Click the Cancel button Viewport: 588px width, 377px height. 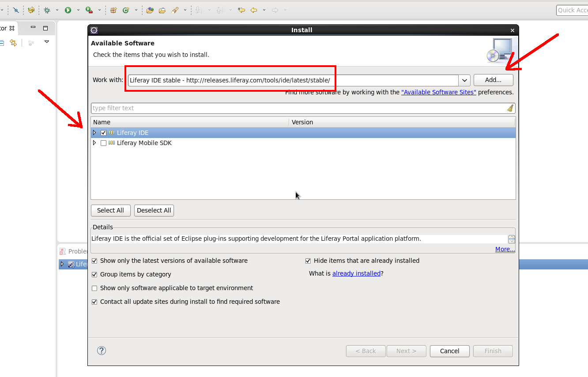[449, 351]
